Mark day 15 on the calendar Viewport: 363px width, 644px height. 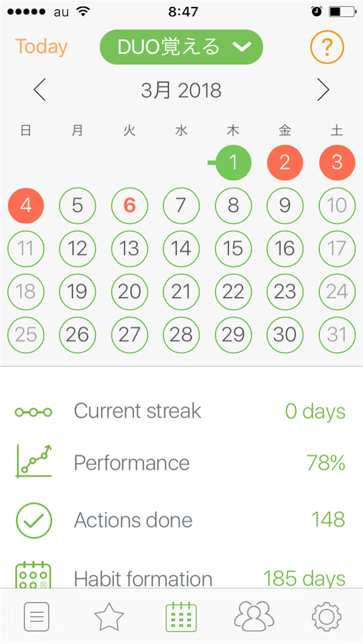pos(233,248)
